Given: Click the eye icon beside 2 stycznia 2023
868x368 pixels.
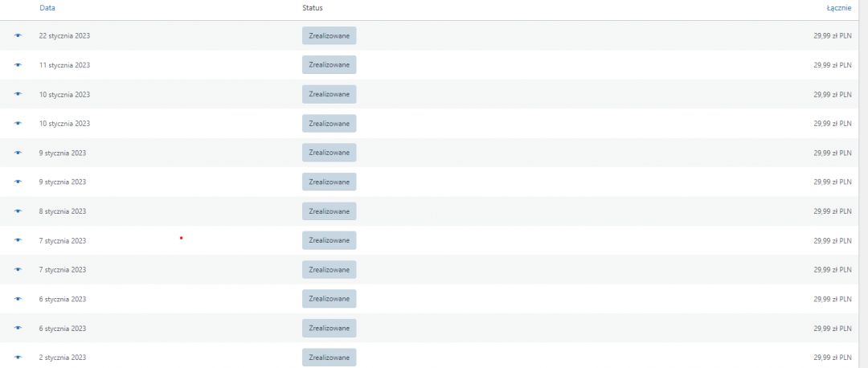Looking at the screenshot, I should click(x=18, y=357).
